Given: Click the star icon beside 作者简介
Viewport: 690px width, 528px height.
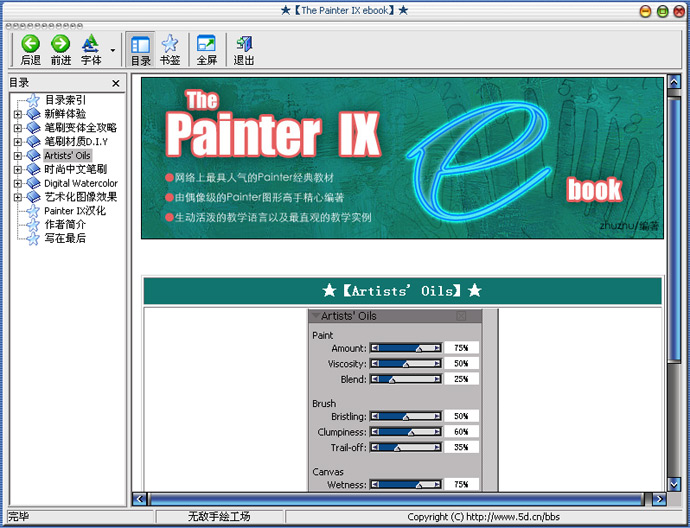Looking at the screenshot, I should pos(33,224).
